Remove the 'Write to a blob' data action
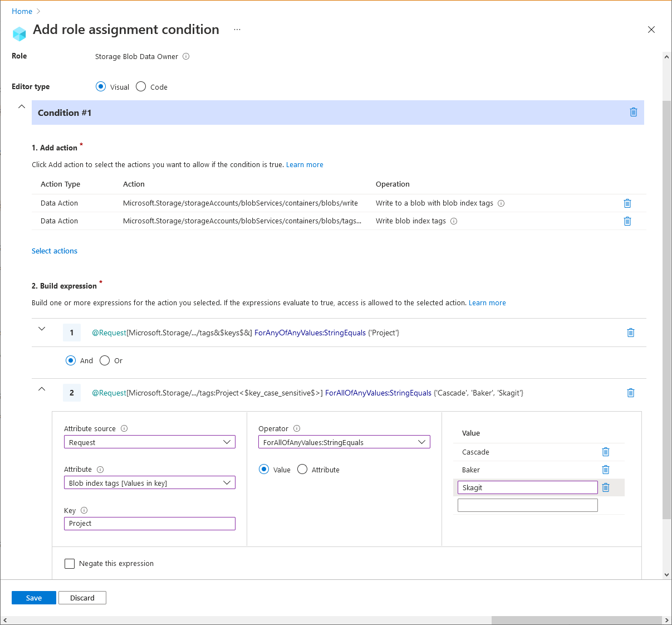The width and height of the screenshot is (672, 625). point(627,203)
